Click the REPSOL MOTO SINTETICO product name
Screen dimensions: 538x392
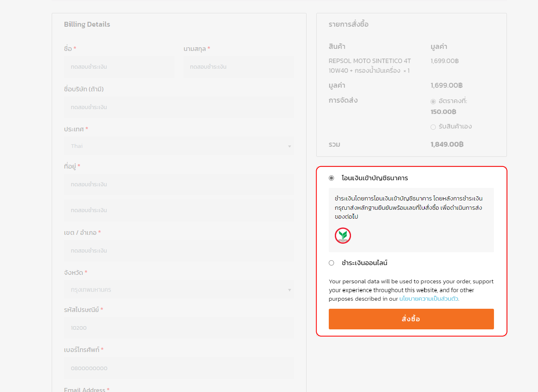pos(370,65)
